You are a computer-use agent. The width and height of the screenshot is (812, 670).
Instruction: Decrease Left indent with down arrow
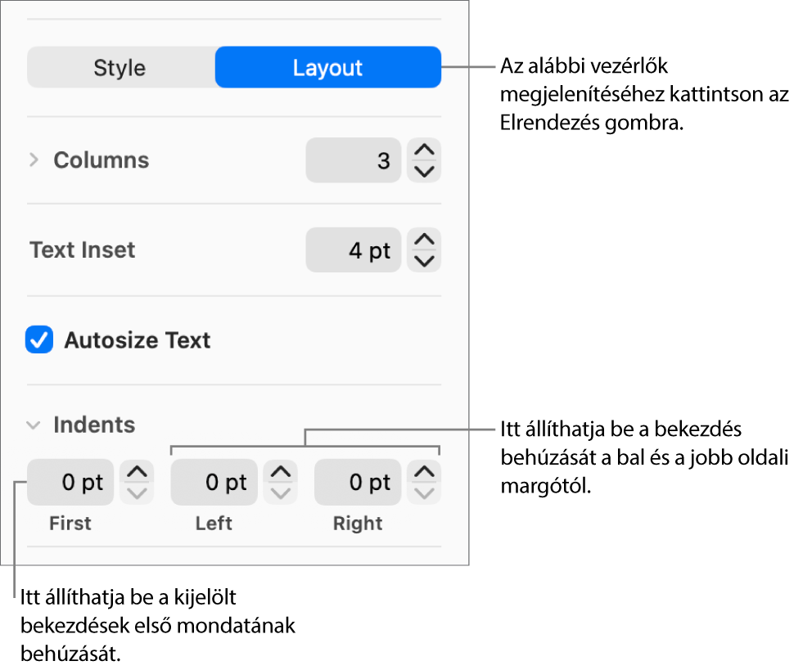pos(281,493)
